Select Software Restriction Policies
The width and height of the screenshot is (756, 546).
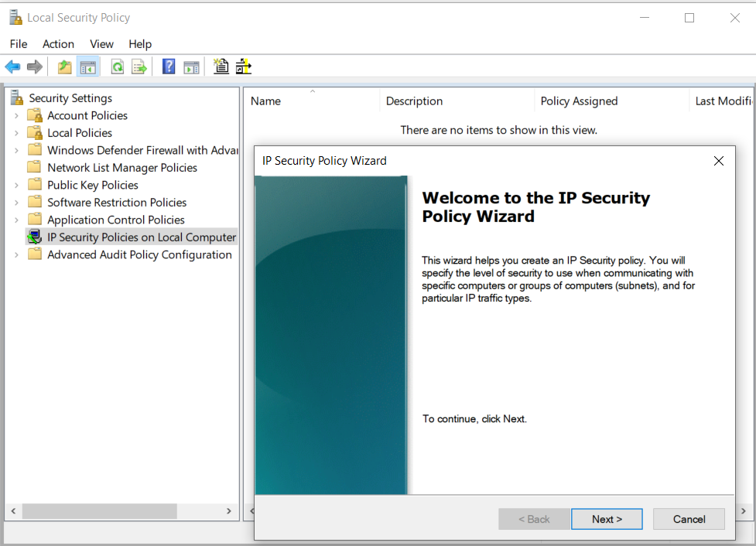coord(117,202)
